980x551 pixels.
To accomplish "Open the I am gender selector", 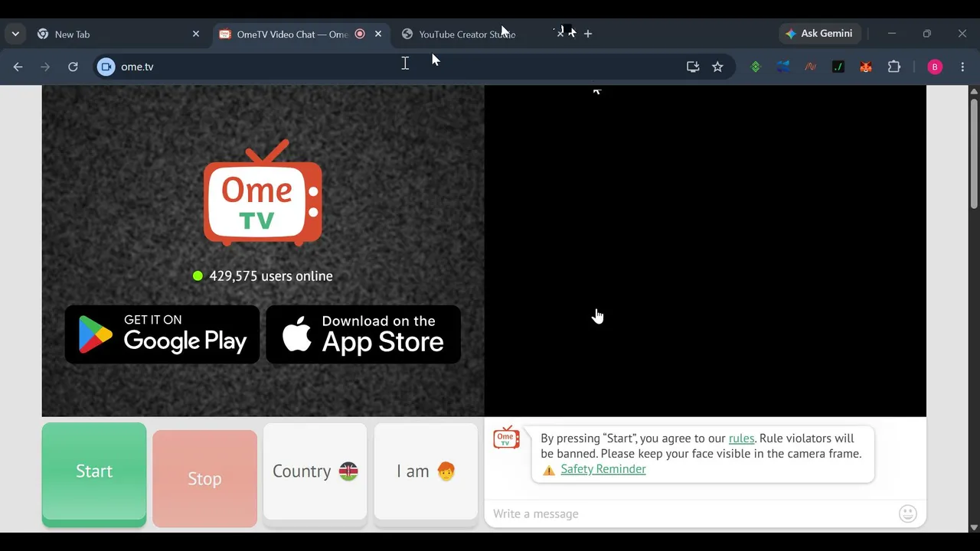I will click(426, 474).
